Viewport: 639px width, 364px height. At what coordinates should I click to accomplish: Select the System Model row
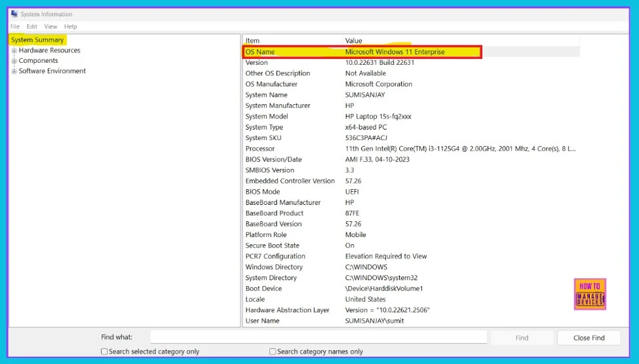[x=411, y=117]
